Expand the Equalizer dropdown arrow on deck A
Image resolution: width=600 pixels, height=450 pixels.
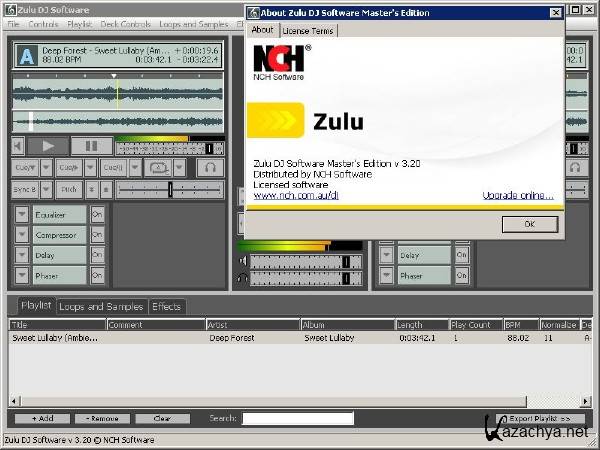22,214
